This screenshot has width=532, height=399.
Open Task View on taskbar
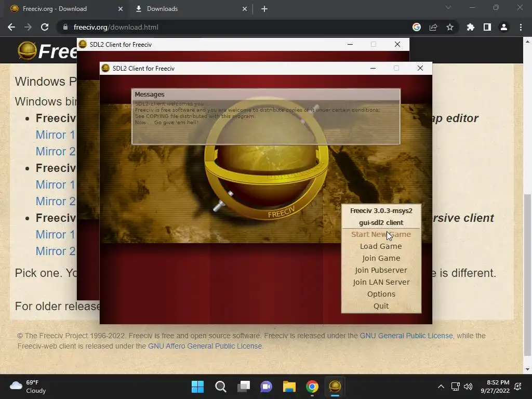(x=243, y=387)
